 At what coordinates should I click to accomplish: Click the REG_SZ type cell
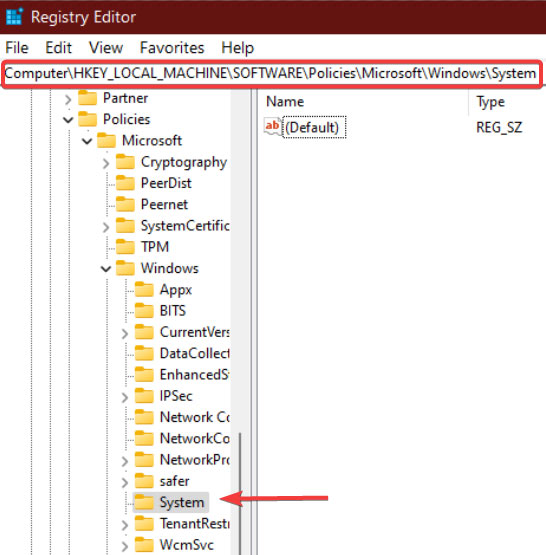coord(499,127)
